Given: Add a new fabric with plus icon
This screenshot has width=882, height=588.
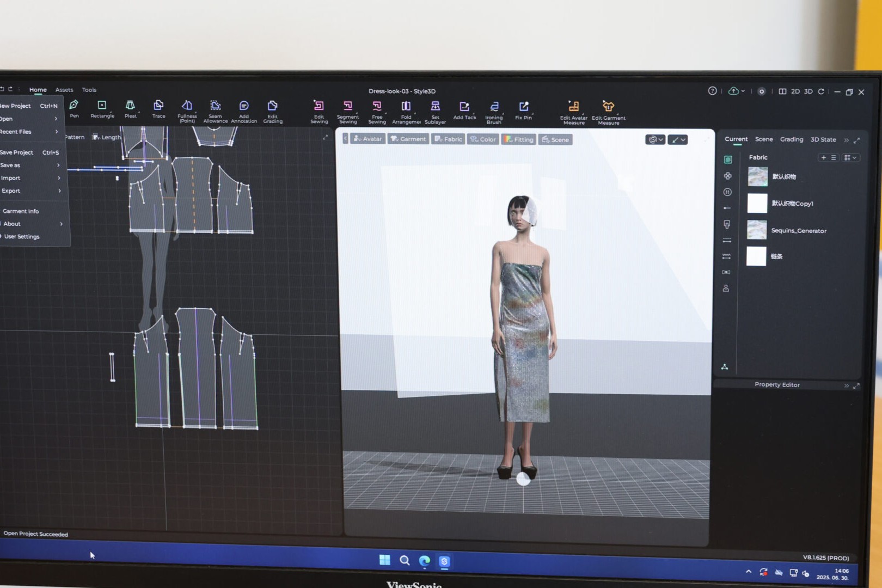Looking at the screenshot, I should click(x=824, y=157).
